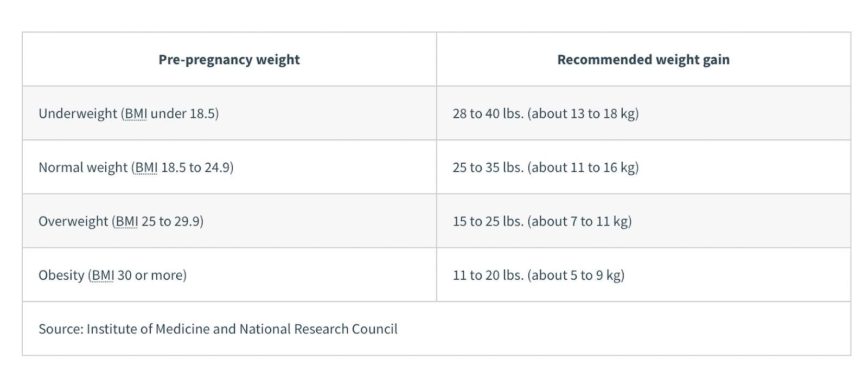868x372 pixels.
Task: Click the "about 5 to 9 kg" text
Action: (576, 275)
